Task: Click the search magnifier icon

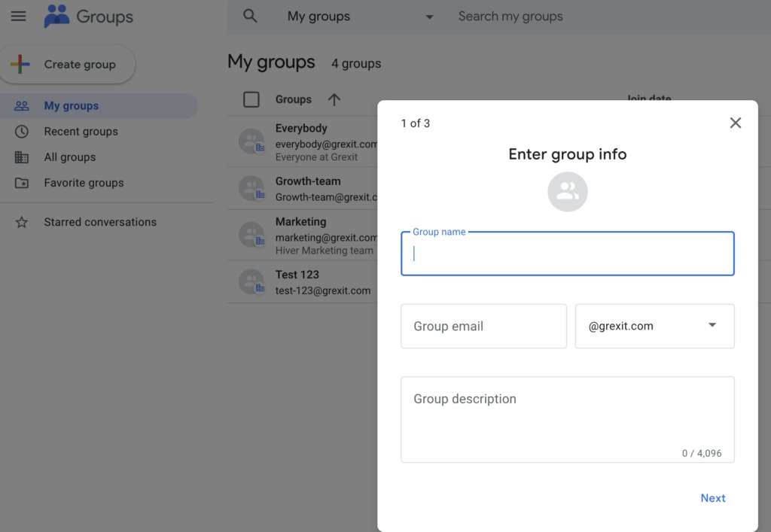Action: [248, 15]
